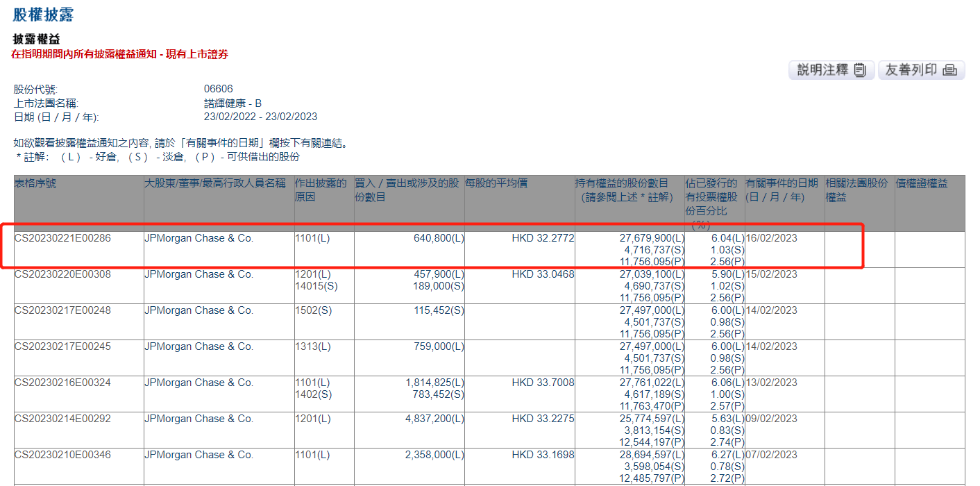The image size is (980, 486).
Task: Open the 13/02/2023 event date link
Action: tap(771, 383)
